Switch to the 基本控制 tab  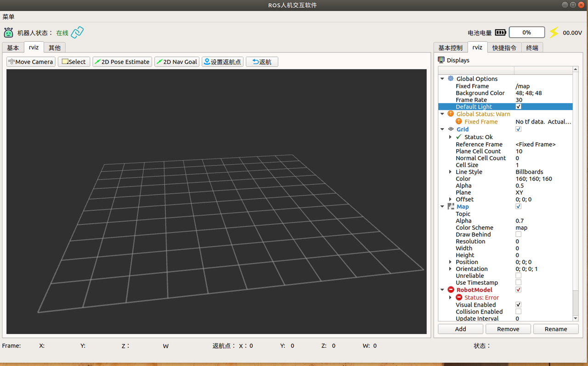tap(451, 48)
